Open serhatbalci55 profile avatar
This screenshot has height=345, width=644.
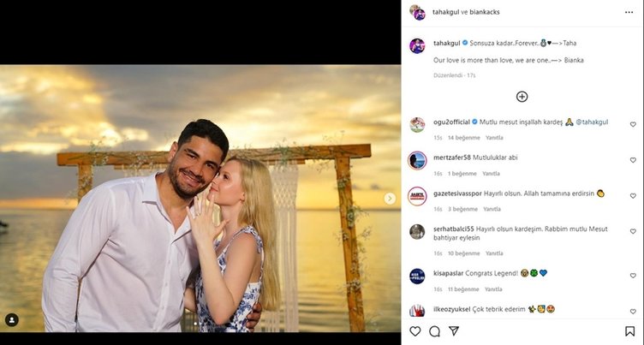click(417, 231)
